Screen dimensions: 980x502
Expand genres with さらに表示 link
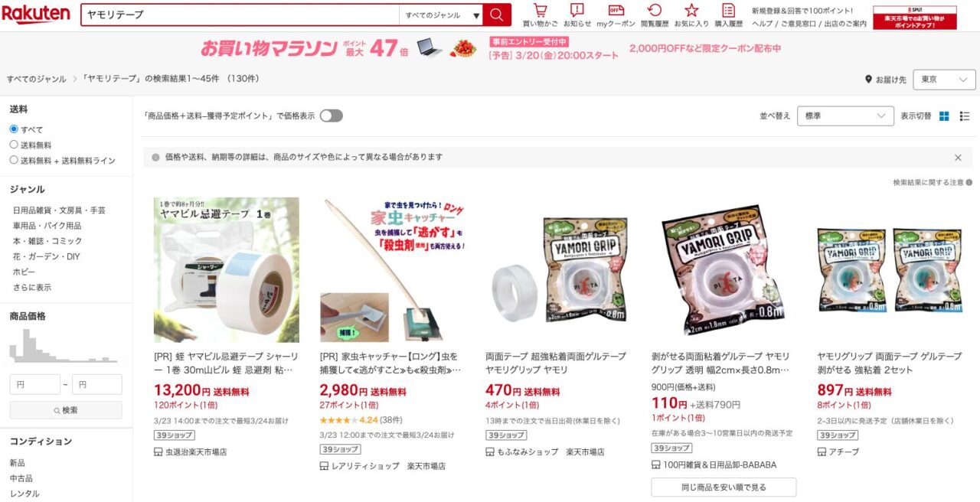[x=32, y=287]
